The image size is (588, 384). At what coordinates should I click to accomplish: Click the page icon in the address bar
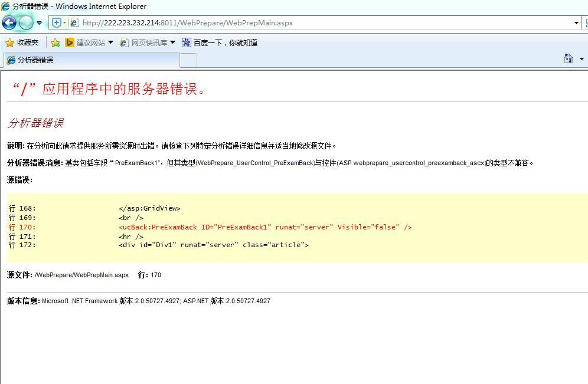point(74,23)
